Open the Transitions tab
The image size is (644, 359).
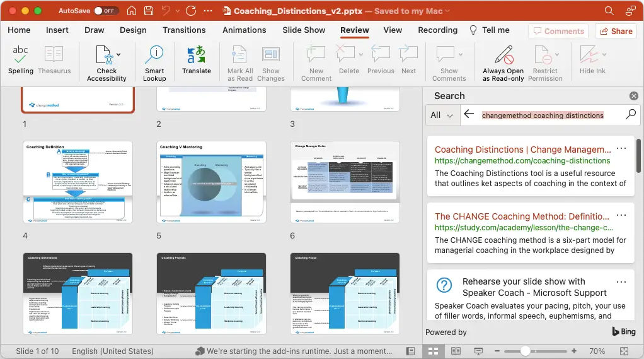point(184,30)
